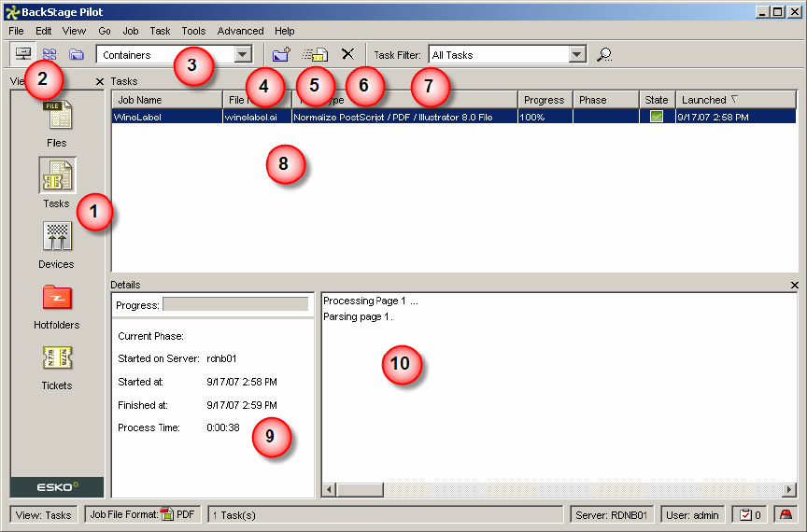Open the Task Filter dropdown arrow
This screenshot has width=807, height=532.
pyautogui.click(x=577, y=54)
